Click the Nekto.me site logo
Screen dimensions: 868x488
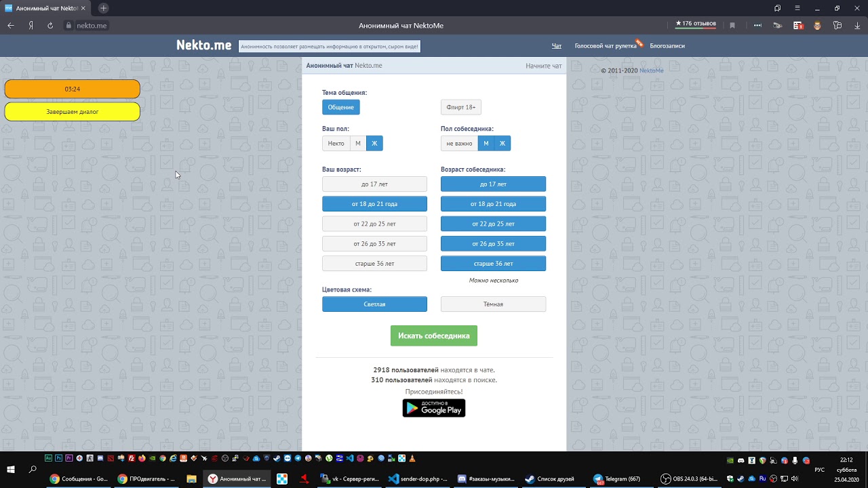[204, 45]
